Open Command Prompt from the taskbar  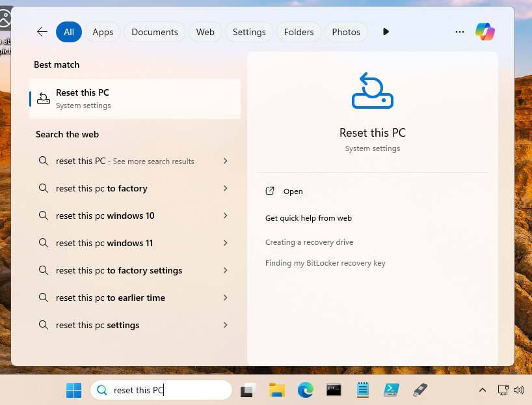click(x=334, y=390)
